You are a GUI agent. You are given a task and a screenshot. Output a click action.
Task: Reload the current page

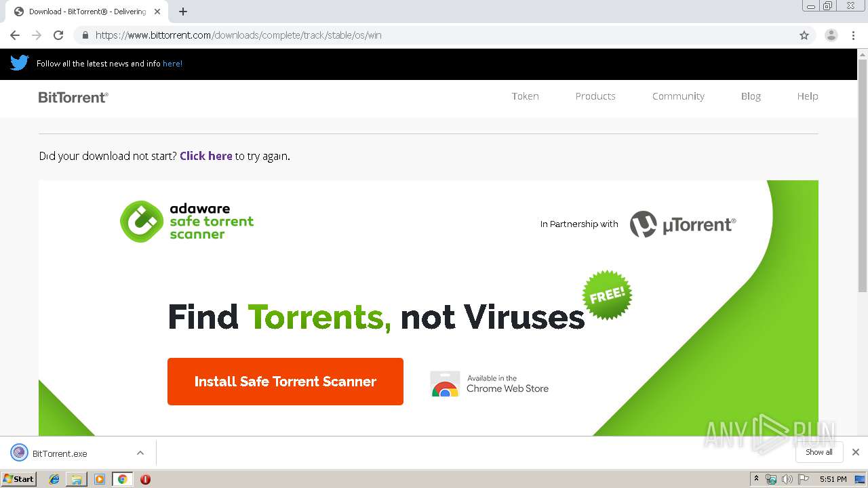(58, 35)
